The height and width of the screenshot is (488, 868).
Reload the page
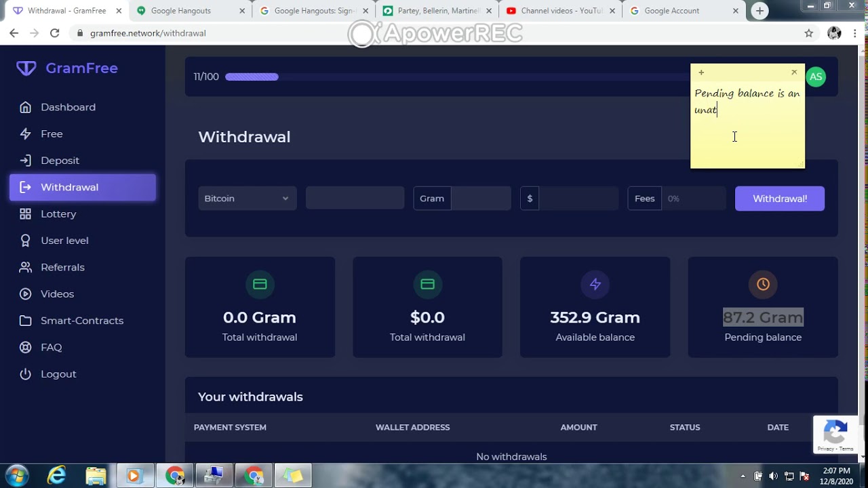[55, 33]
